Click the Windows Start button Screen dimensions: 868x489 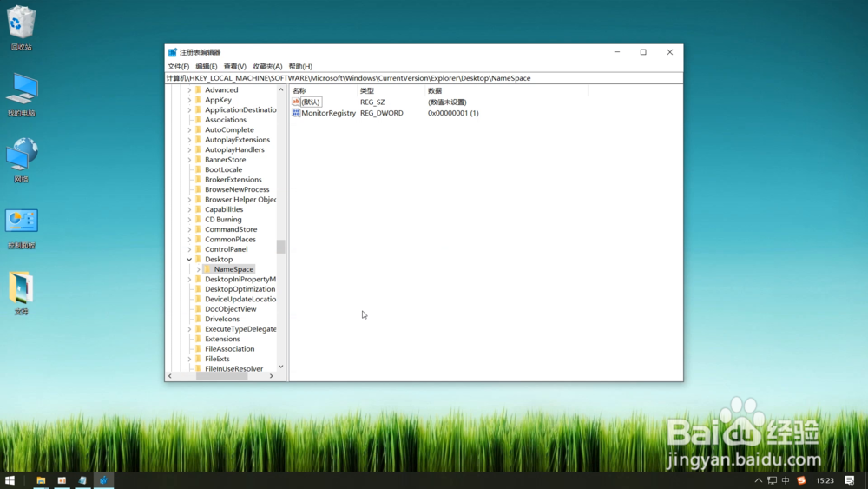click(x=10, y=480)
